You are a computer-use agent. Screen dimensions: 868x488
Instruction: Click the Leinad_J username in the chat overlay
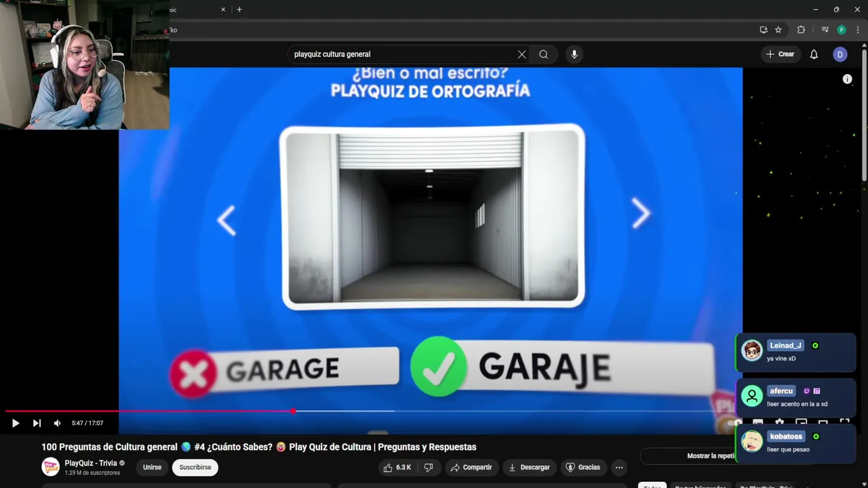785,346
